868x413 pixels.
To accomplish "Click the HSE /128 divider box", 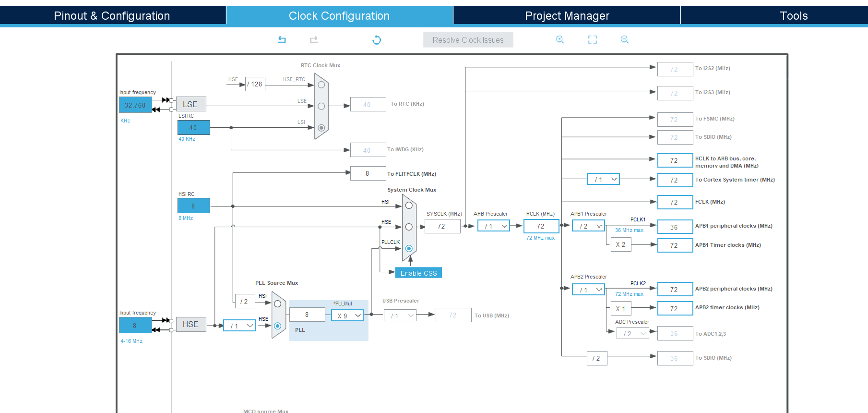I will pos(255,84).
